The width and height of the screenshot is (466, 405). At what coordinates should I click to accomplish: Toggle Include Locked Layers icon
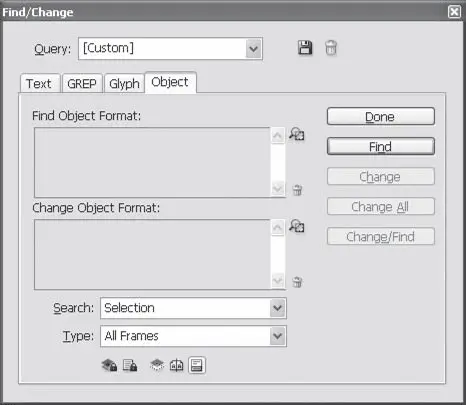pos(109,365)
